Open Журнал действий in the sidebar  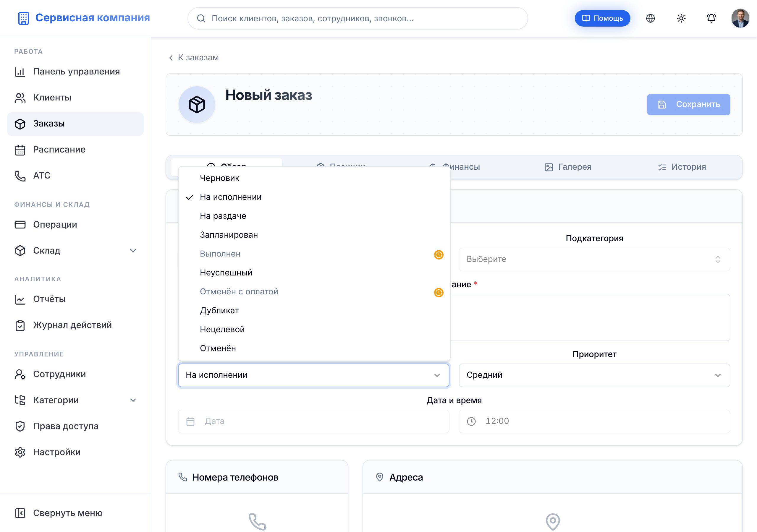point(75,325)
